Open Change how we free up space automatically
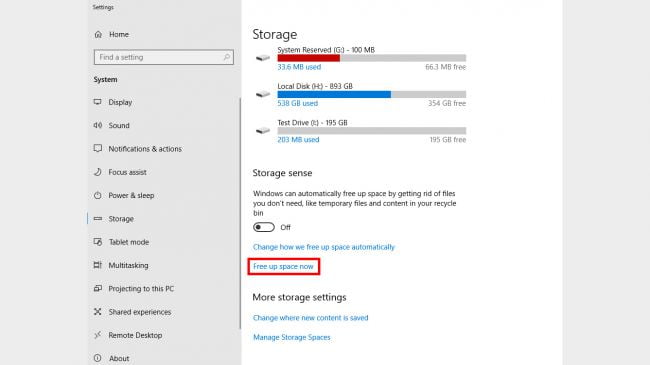Viewport: 650px width, 365px height. coord(324,247)
